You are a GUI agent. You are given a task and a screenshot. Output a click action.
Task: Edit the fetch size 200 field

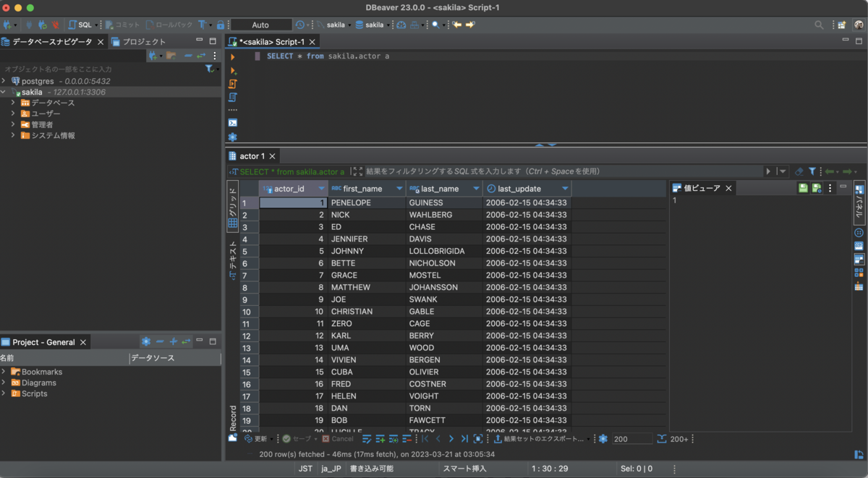[x=631, y=439]
